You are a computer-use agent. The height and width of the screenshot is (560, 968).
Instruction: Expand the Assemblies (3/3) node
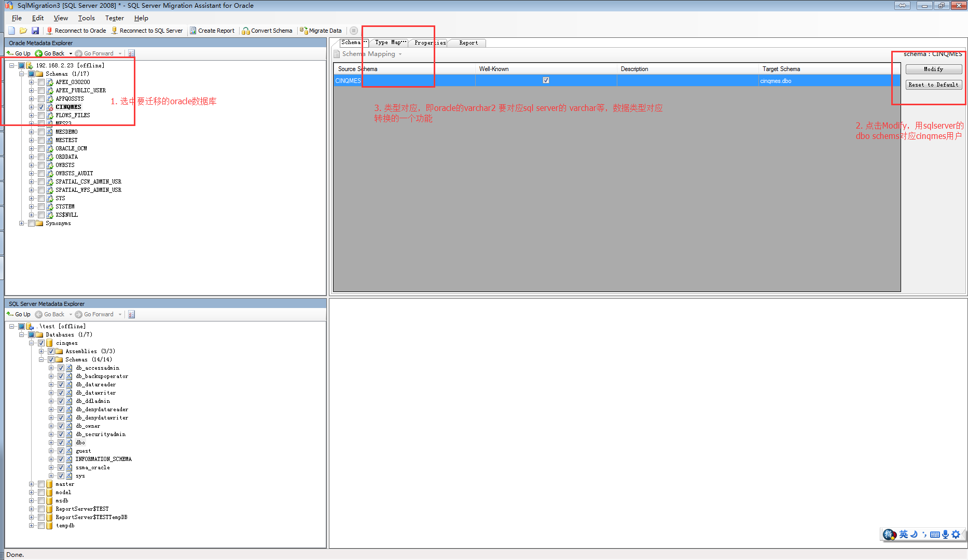[x=41, y=351]
